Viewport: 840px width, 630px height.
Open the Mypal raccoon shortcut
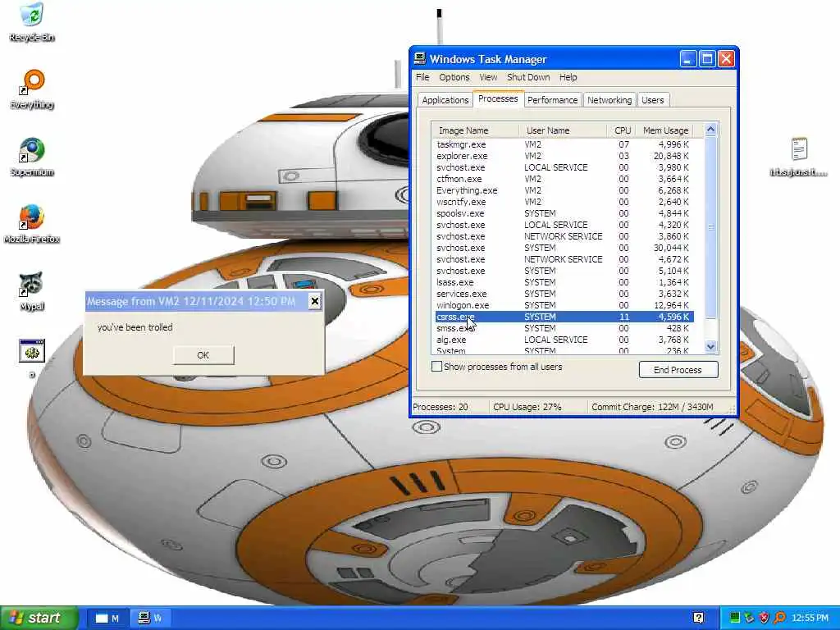(32, 291)
